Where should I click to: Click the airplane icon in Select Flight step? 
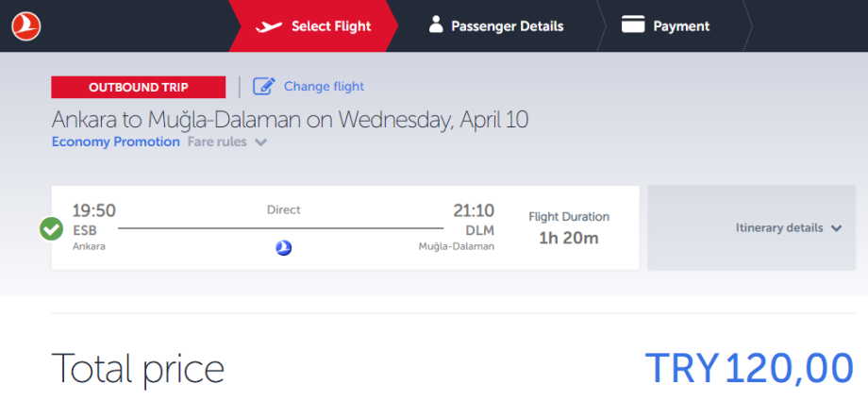point(270,26)
